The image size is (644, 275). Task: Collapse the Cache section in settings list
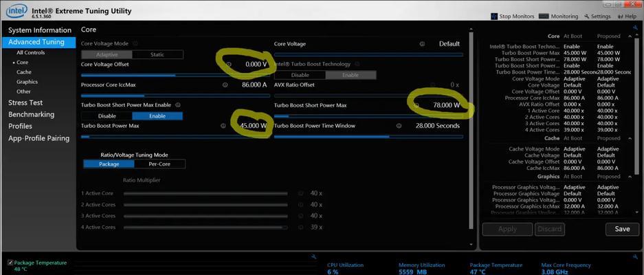630,138
